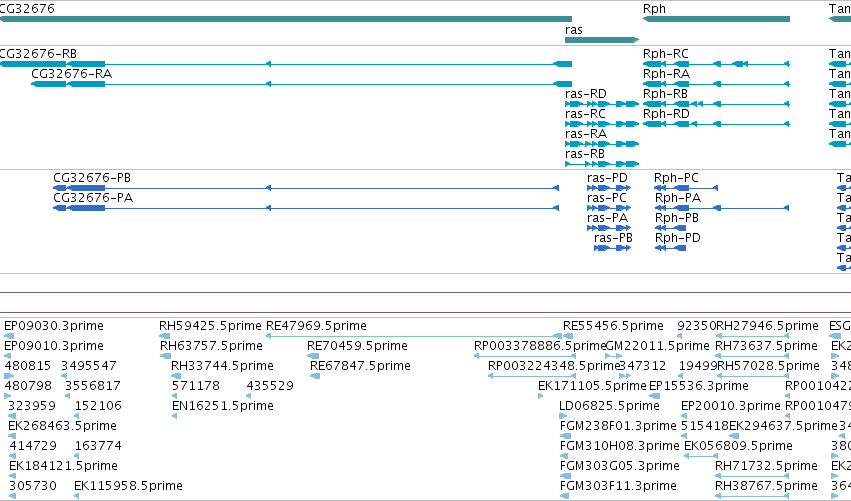The height and width of the screenshot is (501, 851).
Task: Select transcript CG32676-RB
Action: (x=285, y=64)
